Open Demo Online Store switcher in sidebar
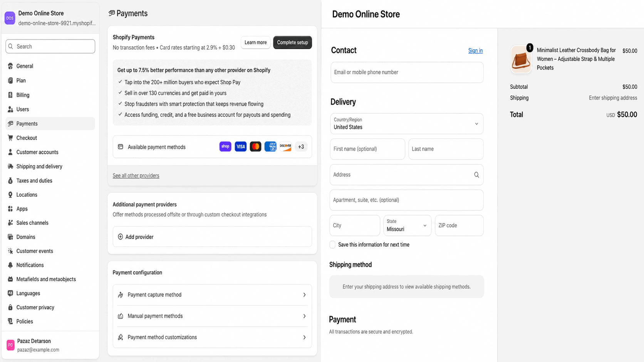The height and width of the screenshot is (362, 644). 50,18
